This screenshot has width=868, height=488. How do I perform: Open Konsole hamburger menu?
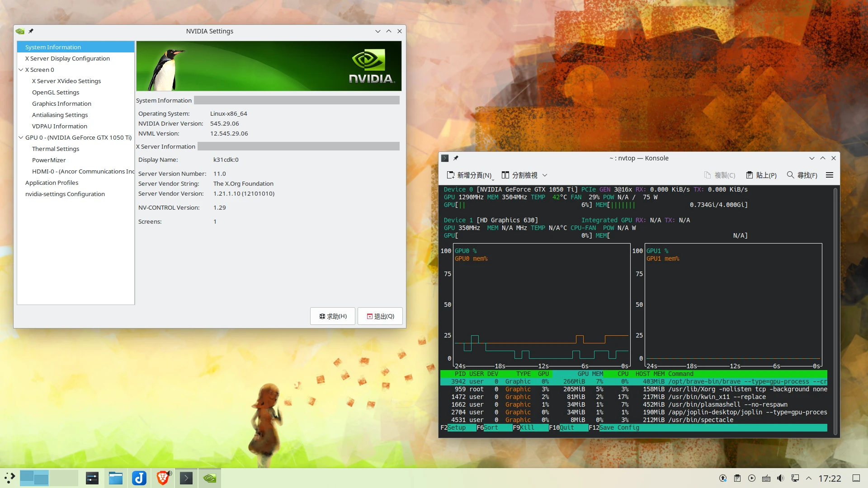point(829,175)
